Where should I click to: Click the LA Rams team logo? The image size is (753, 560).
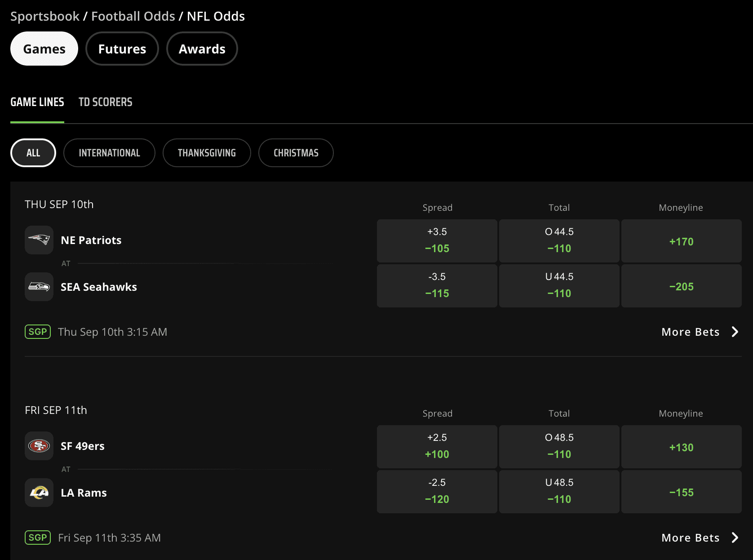tap(39, 493)
